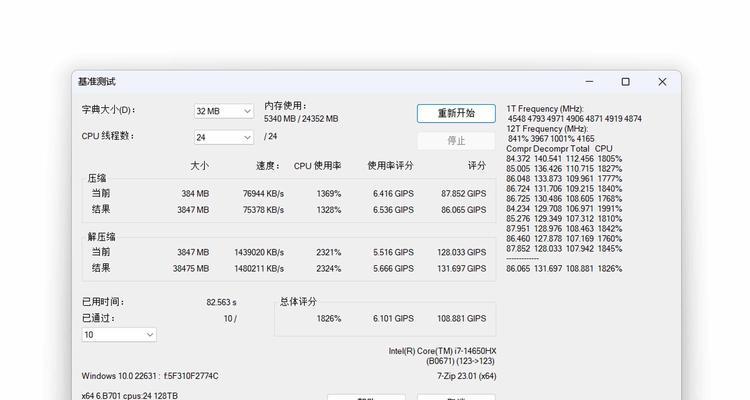Image resolution: width=750 pixels, height=400 pixels.
Task: Click the Intel(R) Core(TM) i7-14650HX text
Action: coord(442,351)
